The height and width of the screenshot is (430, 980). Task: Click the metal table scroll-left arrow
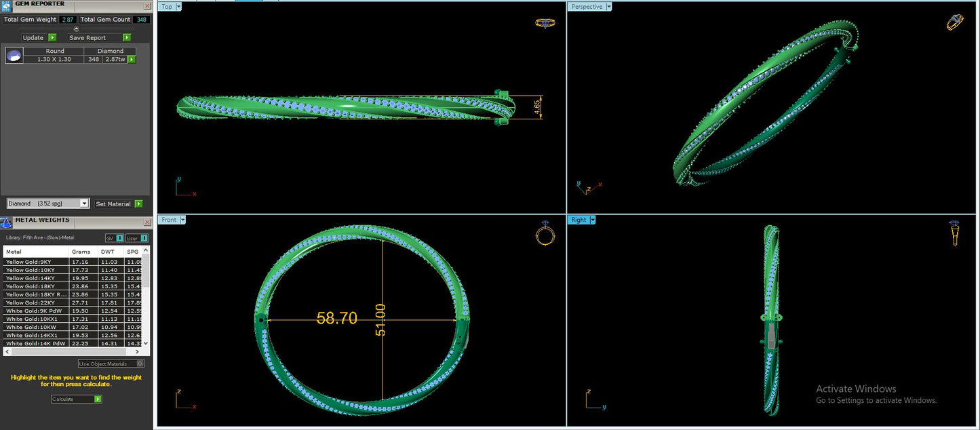pyautogui.click(x=6, y=351)
